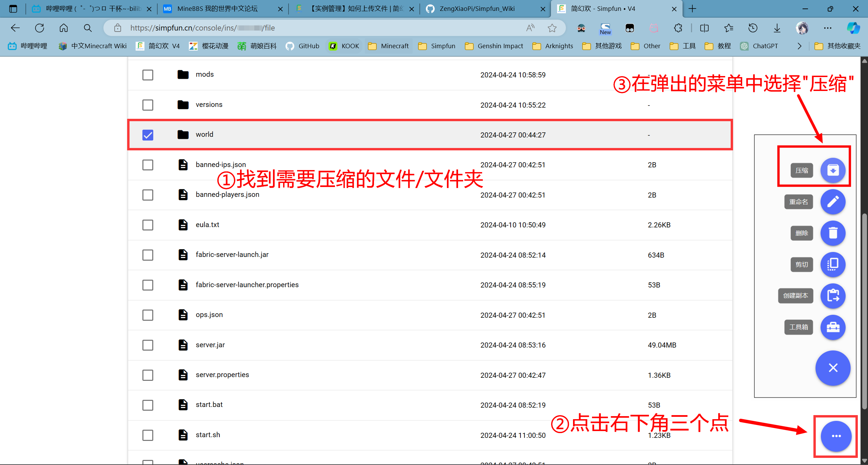Check the box for the versions folder
868x465 pixels.
(148, 105)
